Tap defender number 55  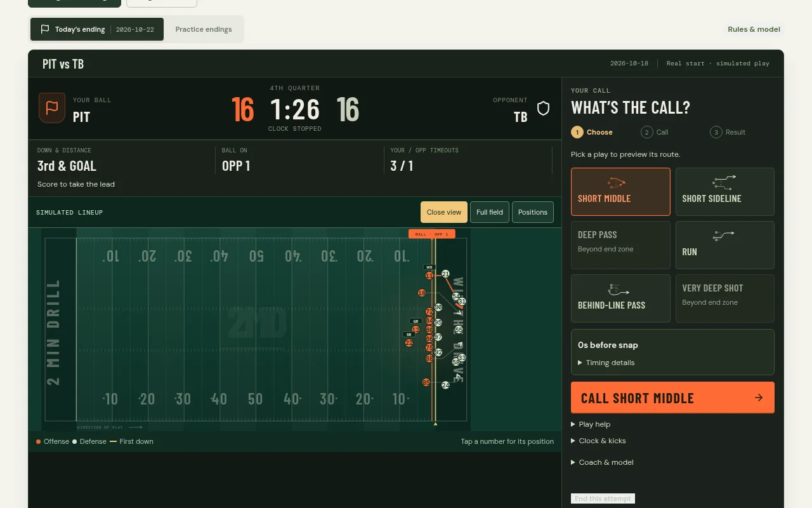point(459,330)
